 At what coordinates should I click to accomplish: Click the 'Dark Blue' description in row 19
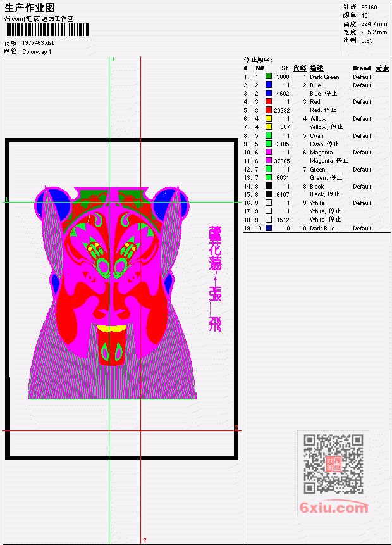[322, 229]
